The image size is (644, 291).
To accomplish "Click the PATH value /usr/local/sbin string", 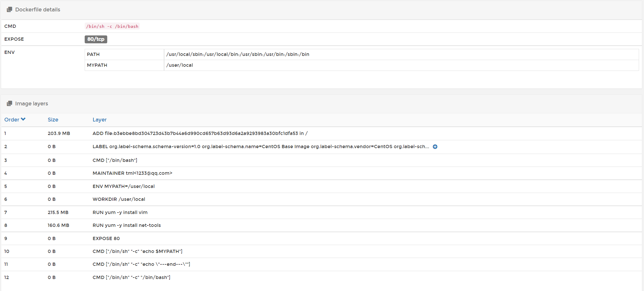I will pos(238,54).
